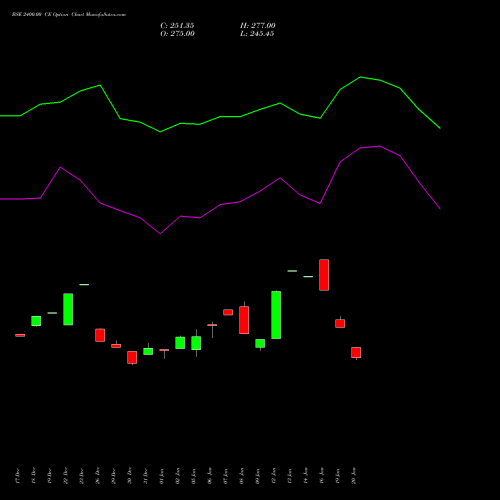Click the low value L: 245.45
Image resolution: width=500 pixels, height=500 pixels.
pyautogui.click(x=257, y=34)
